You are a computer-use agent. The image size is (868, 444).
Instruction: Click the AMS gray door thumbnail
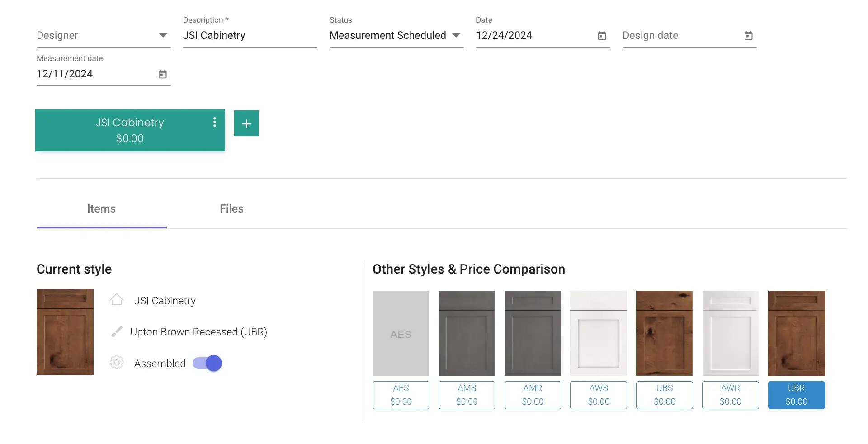(467, 333)
